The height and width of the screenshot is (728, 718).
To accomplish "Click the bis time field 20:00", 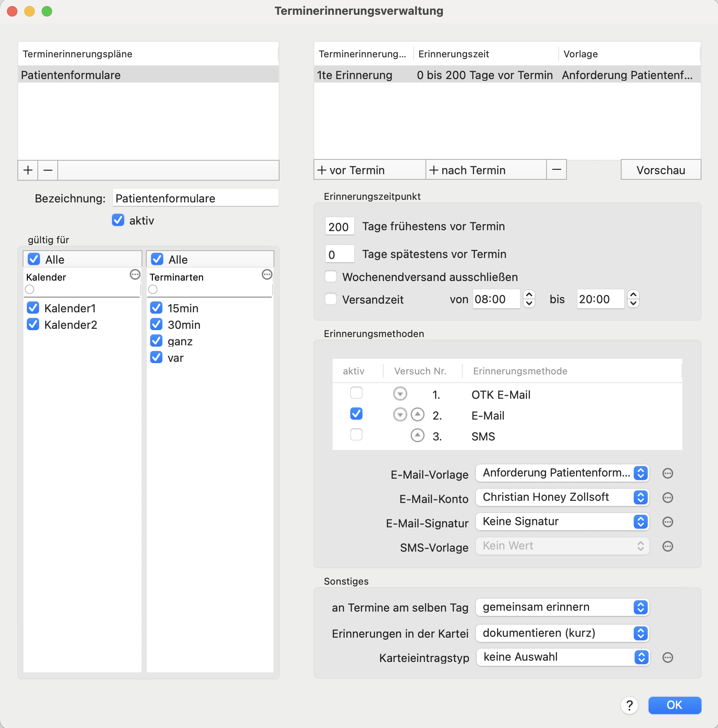I will (x=600, y=299).
